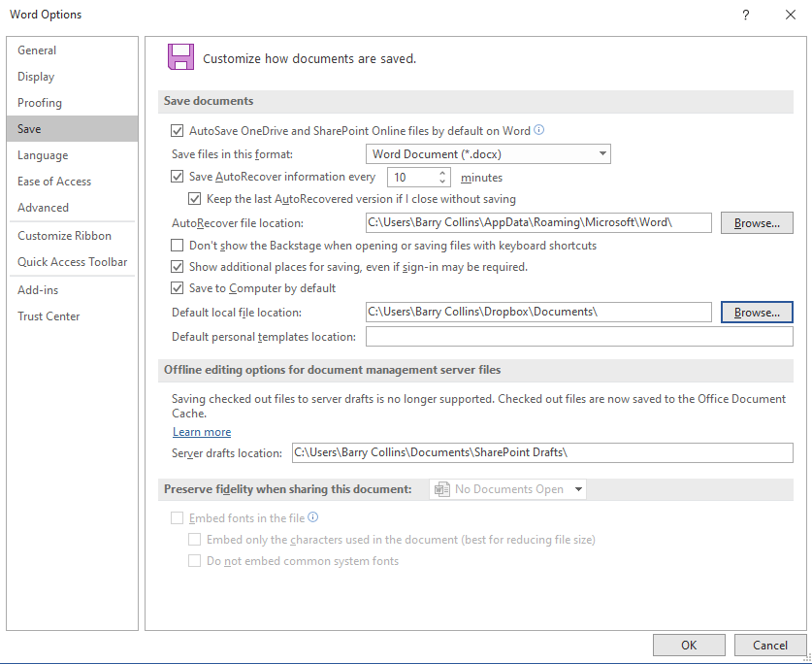Click the AutoRecover file location path field
The image size is (812, 664).
[x=538, y=223]
